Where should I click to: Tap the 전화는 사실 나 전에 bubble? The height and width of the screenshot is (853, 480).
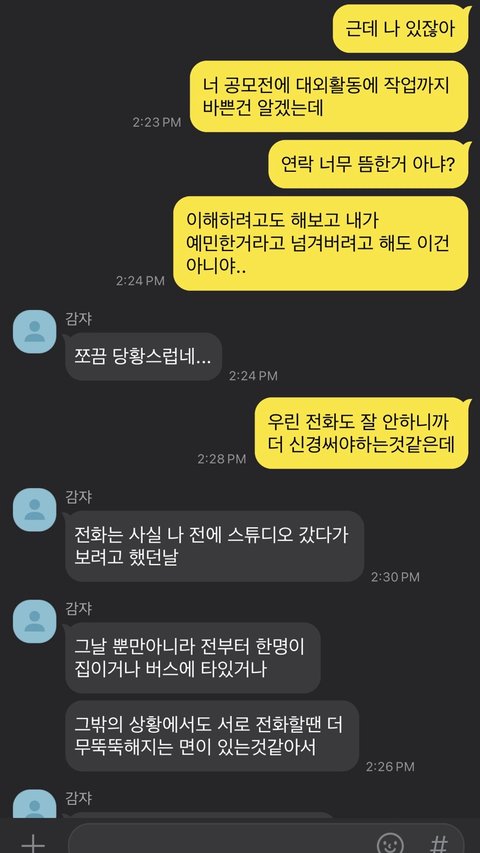(x=214, y=546)
